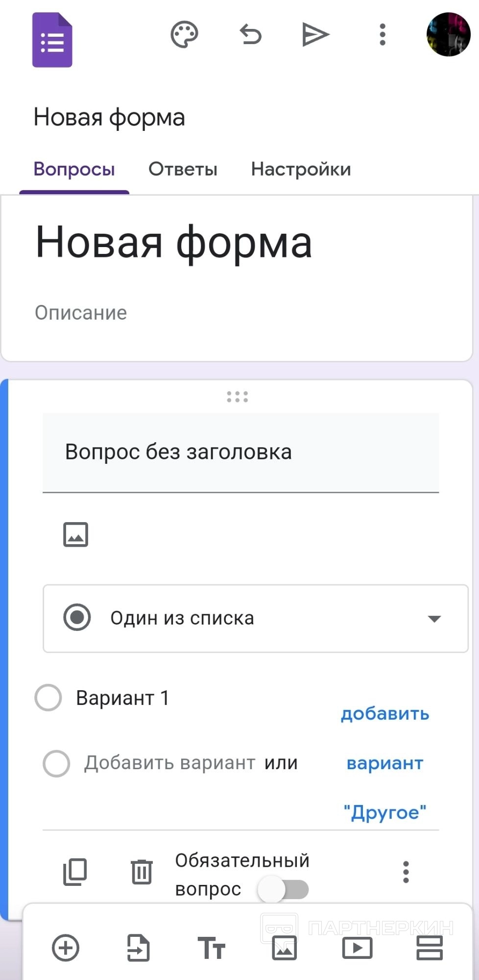
Task: Click the Вопрос без заголовка title field
Action: tap(240, 452)
